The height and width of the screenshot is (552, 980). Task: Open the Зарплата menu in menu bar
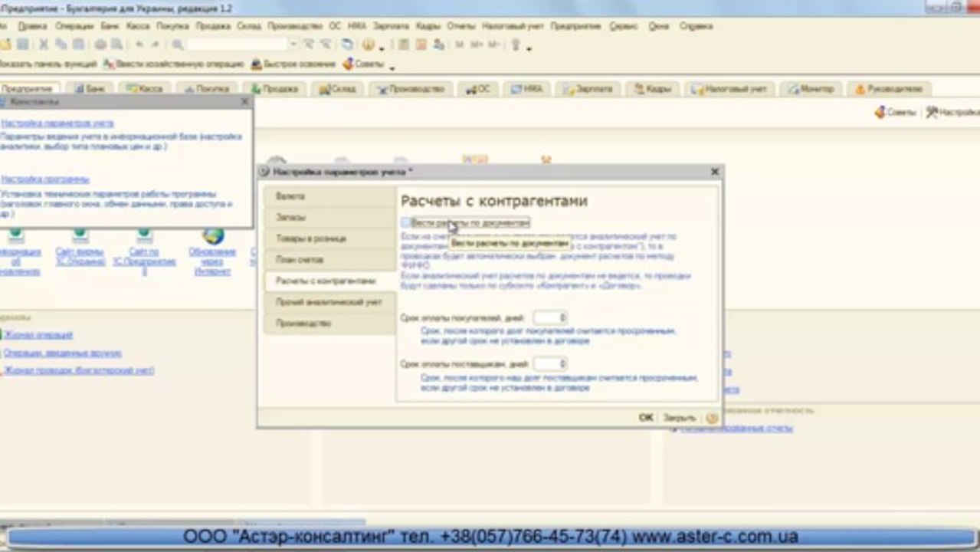pos(391,25)
